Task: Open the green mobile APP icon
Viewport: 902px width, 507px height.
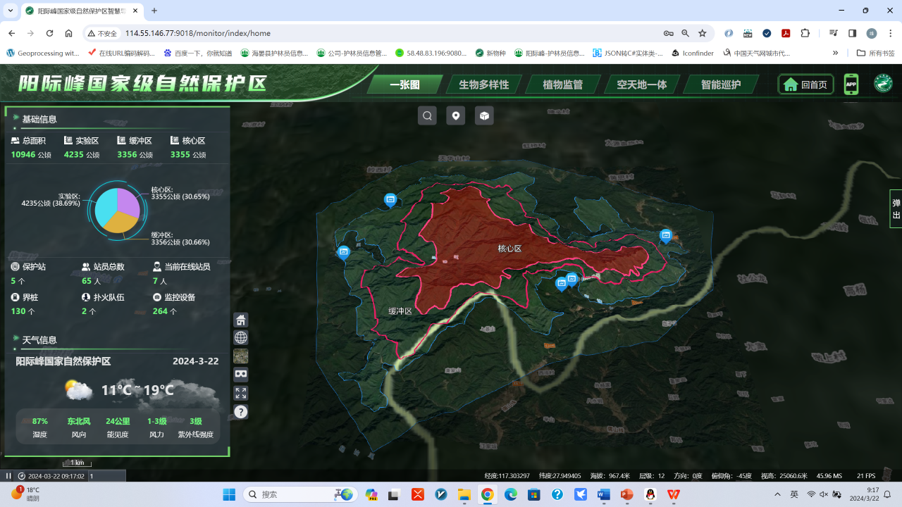Action: click(x=851, y=85)
